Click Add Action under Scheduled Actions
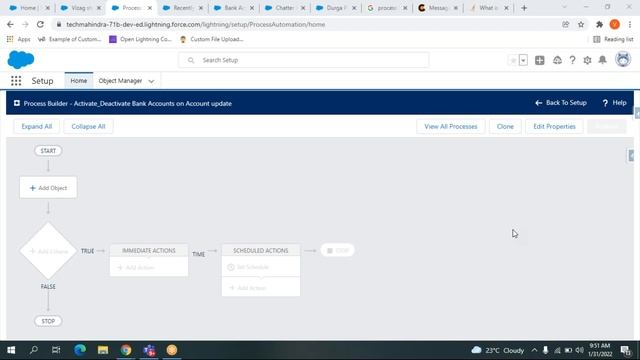640x360 pixels. (x=248, y=288)
